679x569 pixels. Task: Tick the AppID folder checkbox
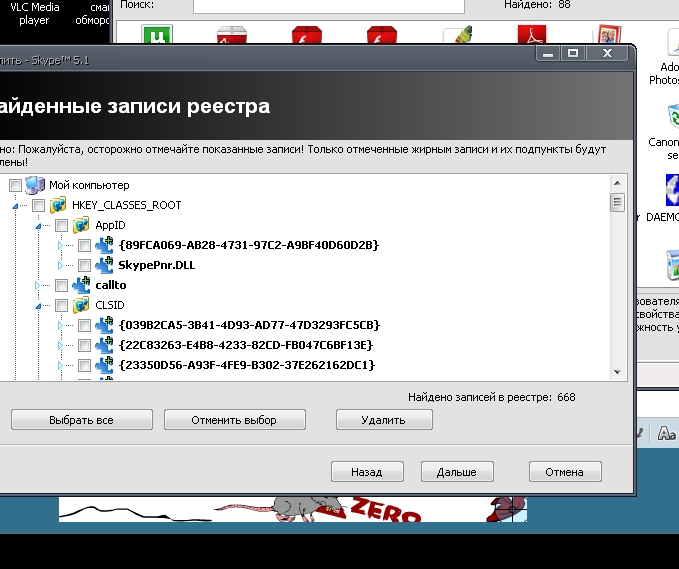[x=61, y=225]
